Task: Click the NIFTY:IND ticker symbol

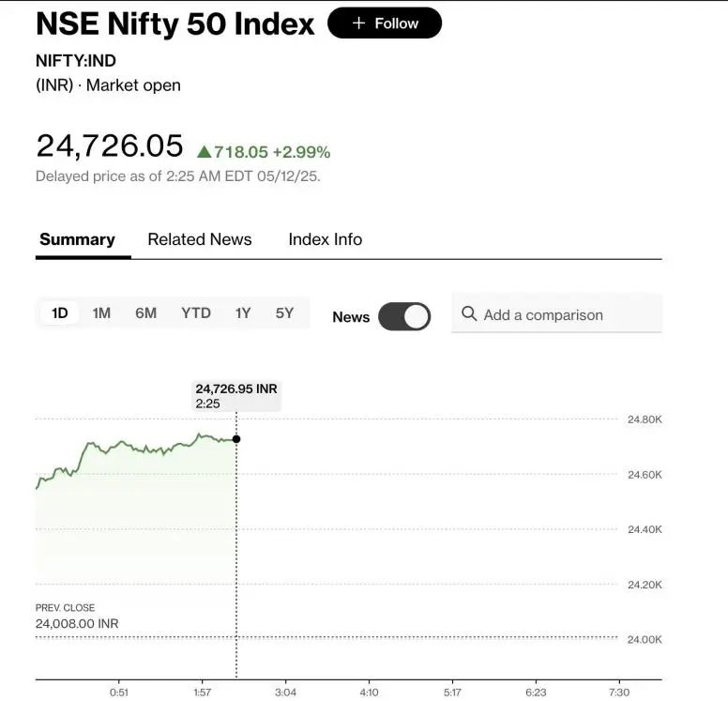Action: point(76,60)
